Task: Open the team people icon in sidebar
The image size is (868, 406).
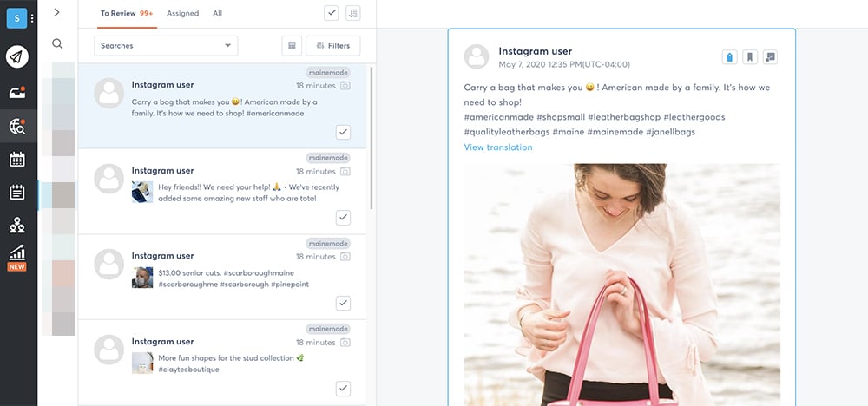Action: pyautogui.click(x=17, y=225)
